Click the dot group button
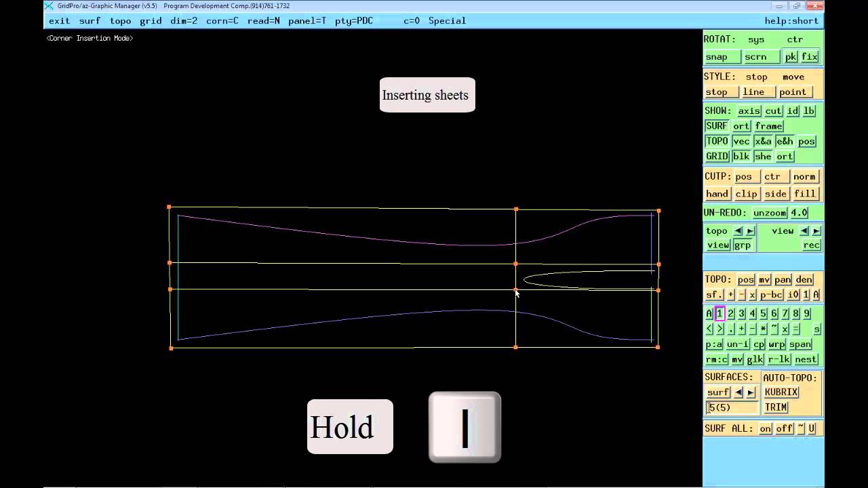The height and width of the screenshot is (488, 868). 731,329
